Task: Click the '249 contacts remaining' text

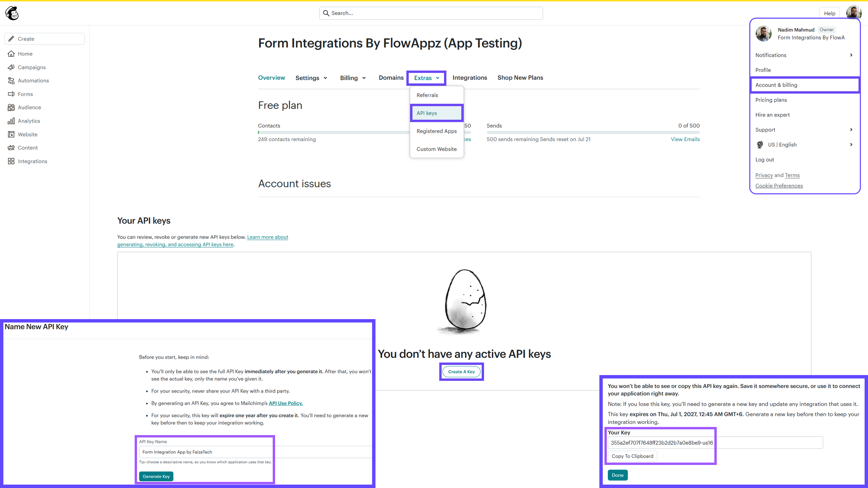Action: [x=287, y=139]
